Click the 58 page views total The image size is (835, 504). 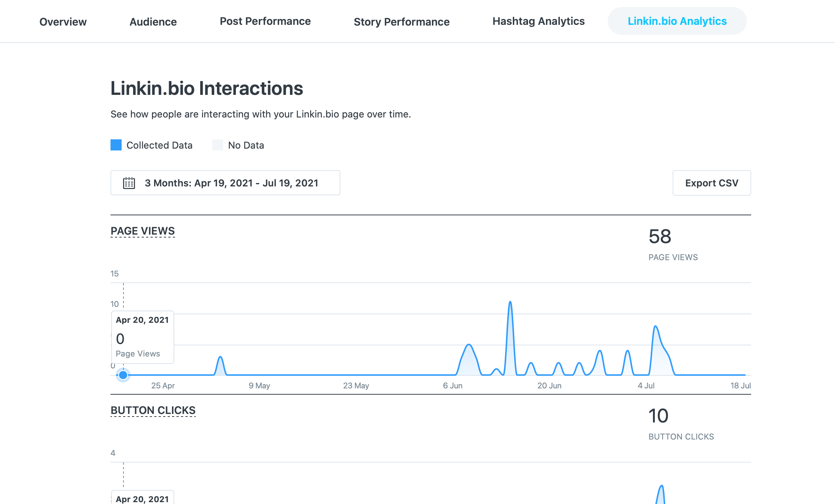tap(660, 236)
